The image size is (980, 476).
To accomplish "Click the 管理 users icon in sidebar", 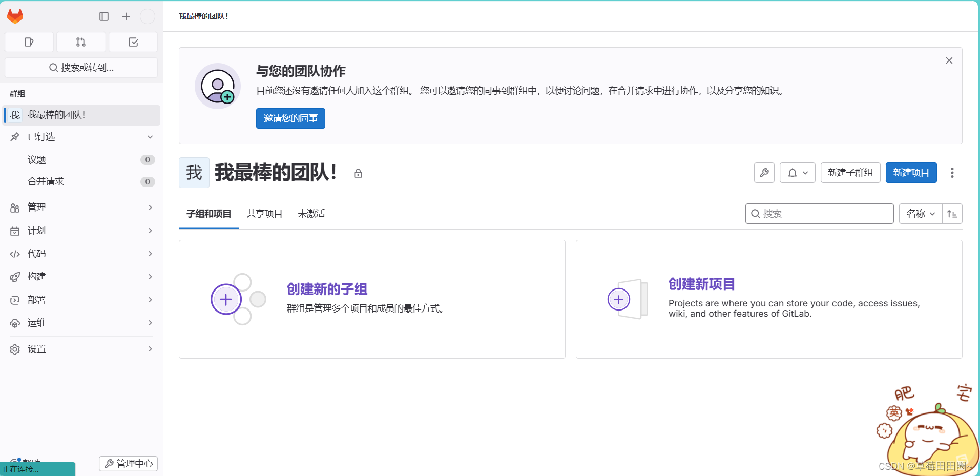I will point(15,208).
